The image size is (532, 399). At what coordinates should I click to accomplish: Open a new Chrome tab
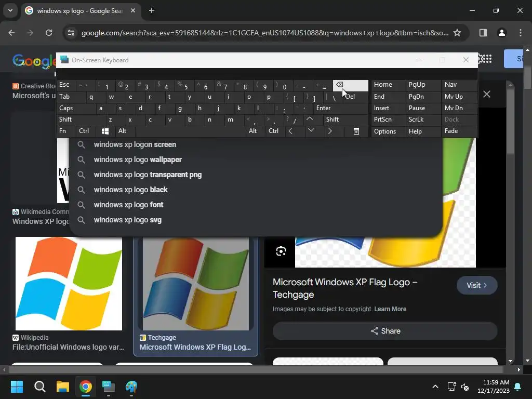[x=152, y=10]
